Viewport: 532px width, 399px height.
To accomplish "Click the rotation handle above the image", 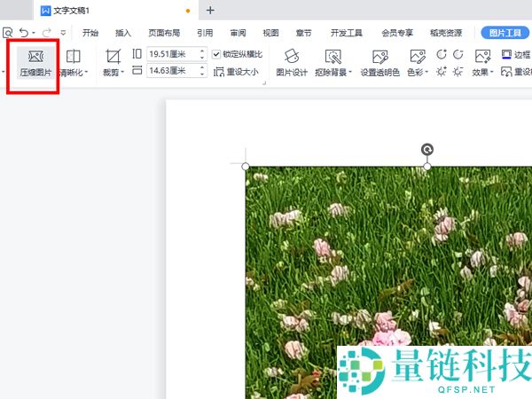I will [x=427, y=150].
